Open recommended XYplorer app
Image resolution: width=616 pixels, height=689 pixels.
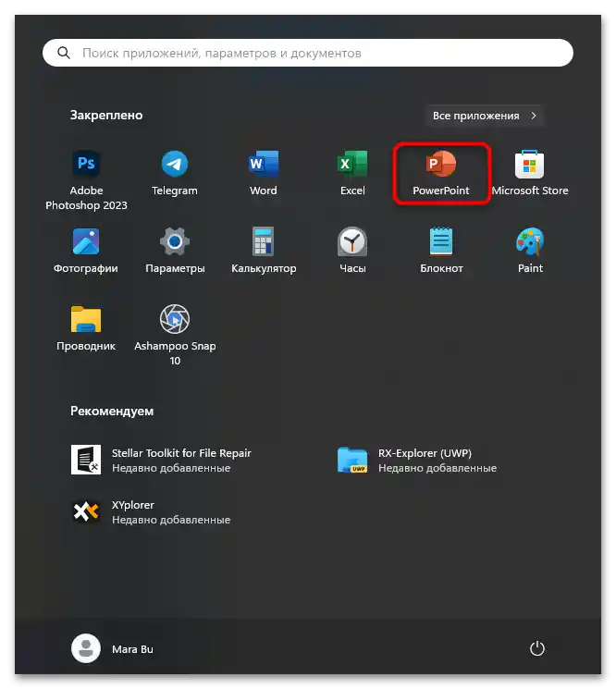150,512
